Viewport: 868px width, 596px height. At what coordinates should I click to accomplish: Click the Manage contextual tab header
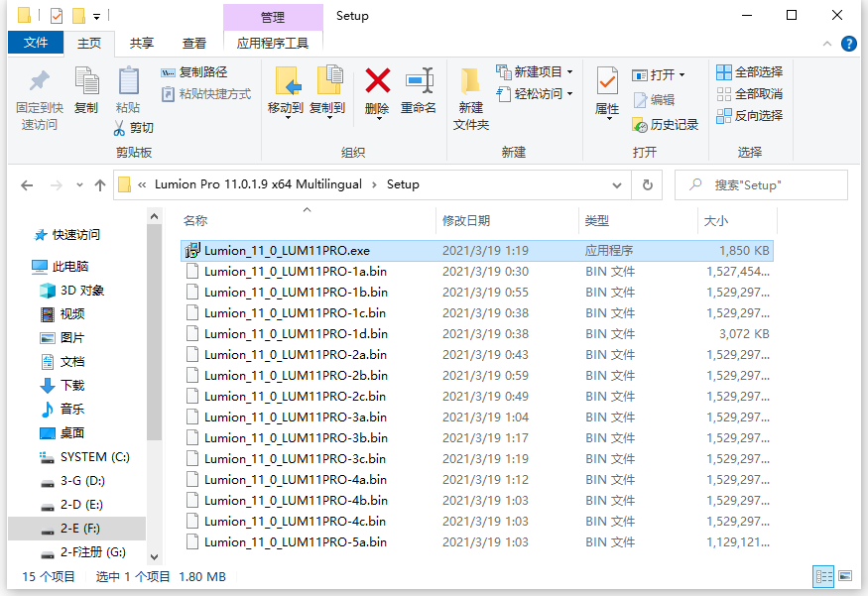pos(273,18)
